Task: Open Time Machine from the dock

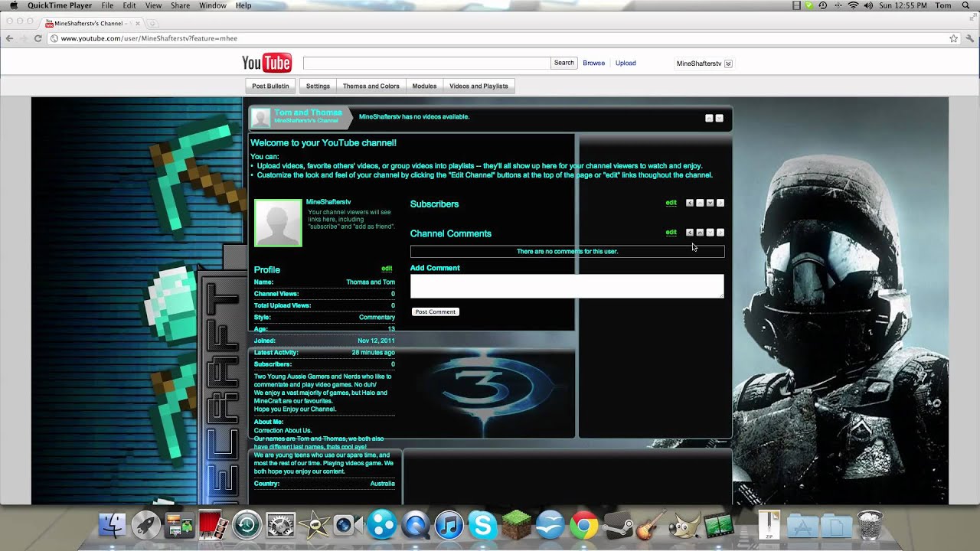Action: point(247,525)
